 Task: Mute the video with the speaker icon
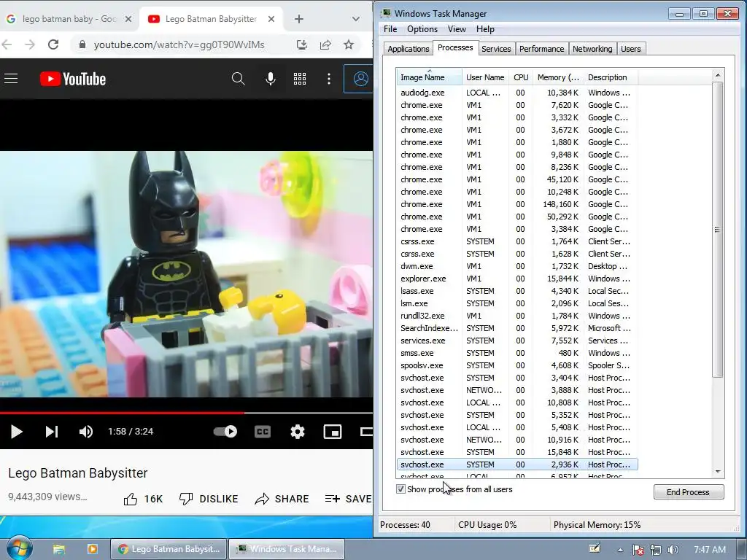pyautogui.click(x=86, y=432)
